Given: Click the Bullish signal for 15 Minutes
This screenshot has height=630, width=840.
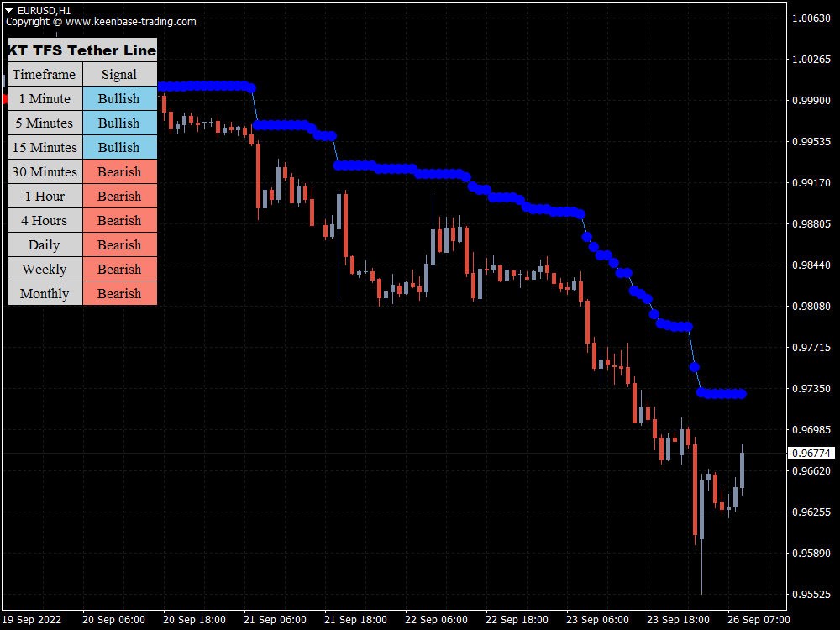Looking at the screenshot, I should [120, 147].
